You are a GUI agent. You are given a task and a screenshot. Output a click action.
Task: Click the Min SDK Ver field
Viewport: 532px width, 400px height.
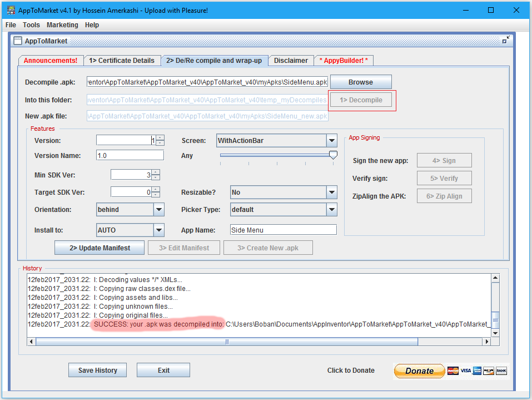pyautogui.click(x=131, y=175)
